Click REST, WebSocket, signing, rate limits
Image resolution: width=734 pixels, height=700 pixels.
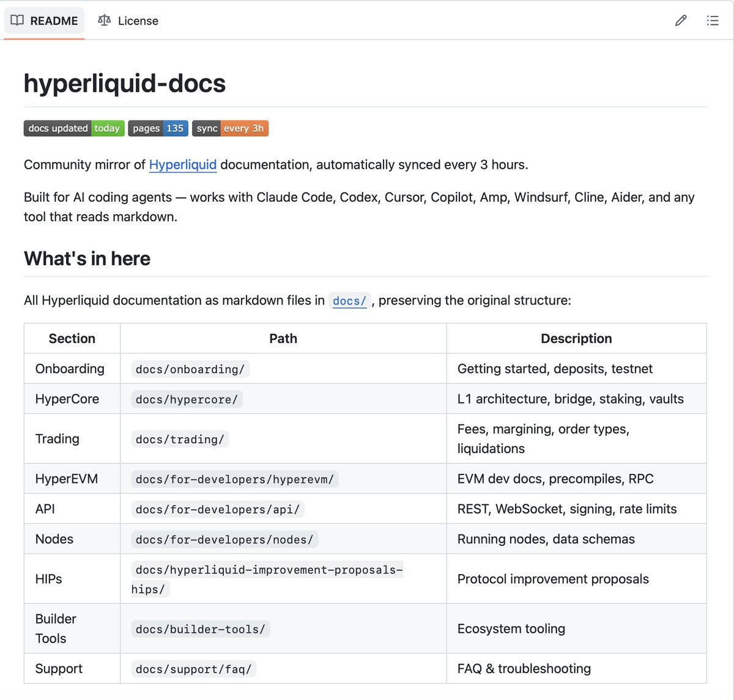(x=567, y=509)
